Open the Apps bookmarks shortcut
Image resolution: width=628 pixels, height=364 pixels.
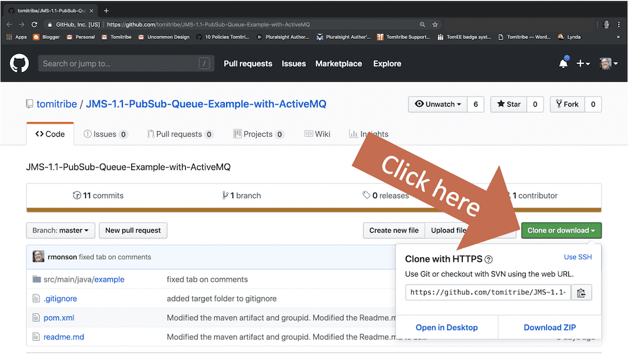tap(17, 37)
